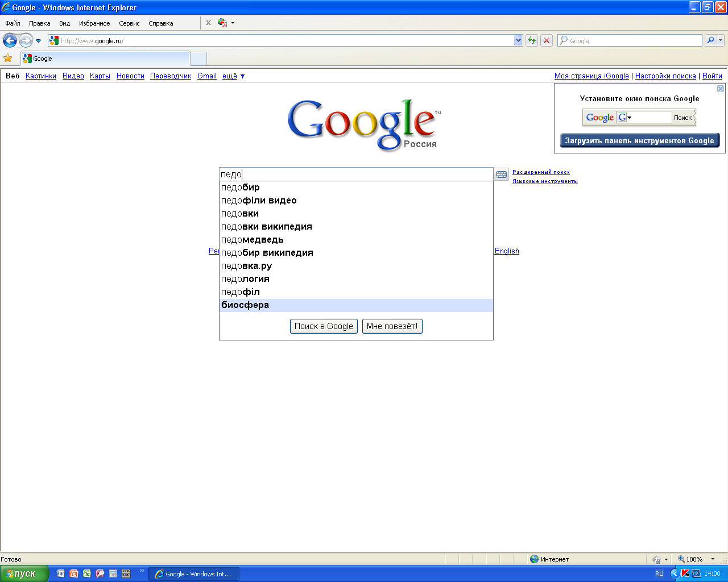The width and height of the screenshot is (728, 582).
Task: Open the пуск Start button
Action: (x=24, y=573)
